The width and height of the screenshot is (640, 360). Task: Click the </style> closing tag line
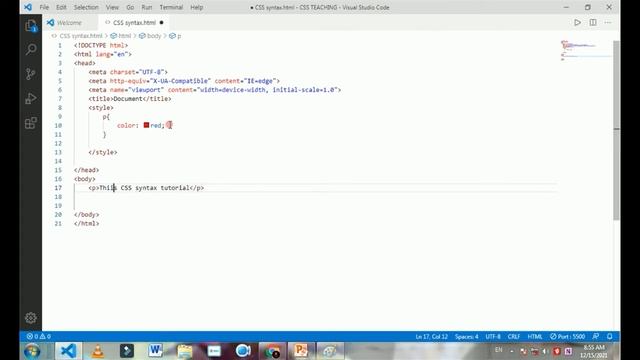[x=103, y=152]
